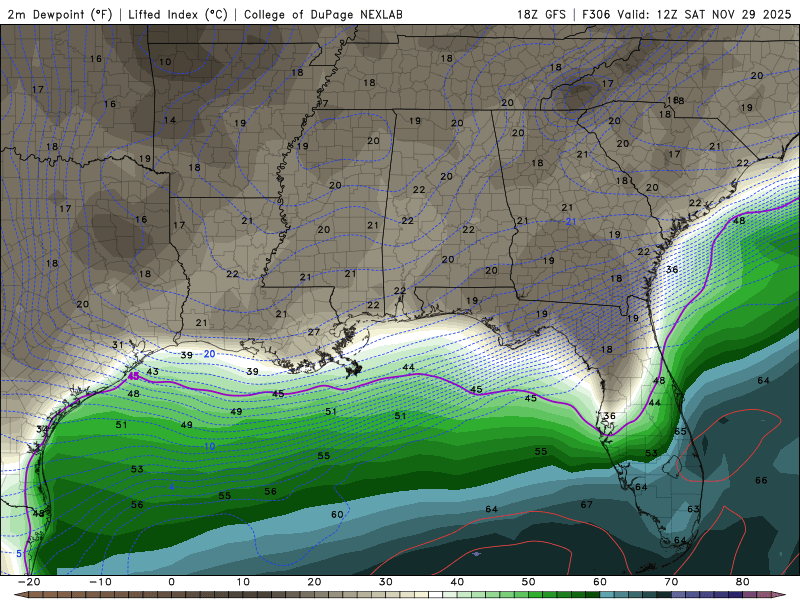
Task: Click the dewpoint value '27' near the Louisiana coast
Action: [313, 332]
